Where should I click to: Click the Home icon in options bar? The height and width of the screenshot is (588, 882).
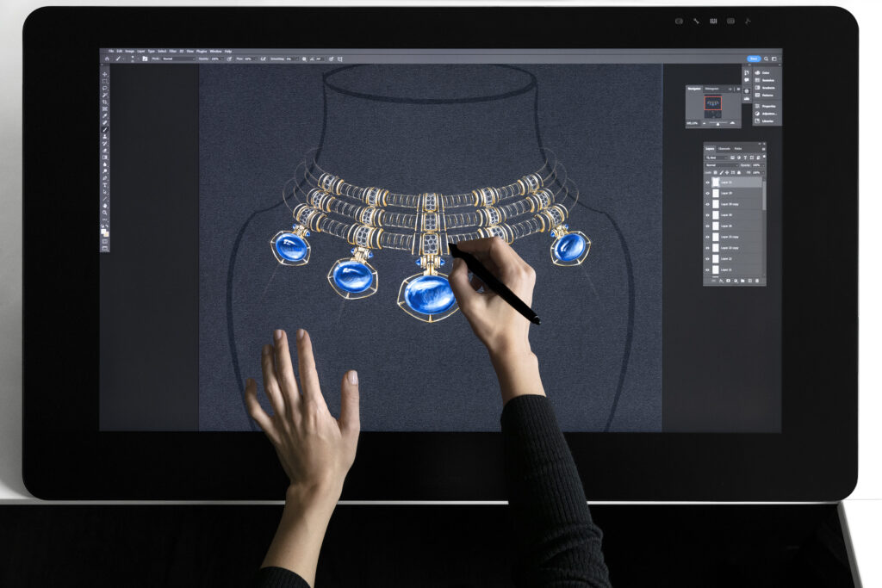pos(107,59)
